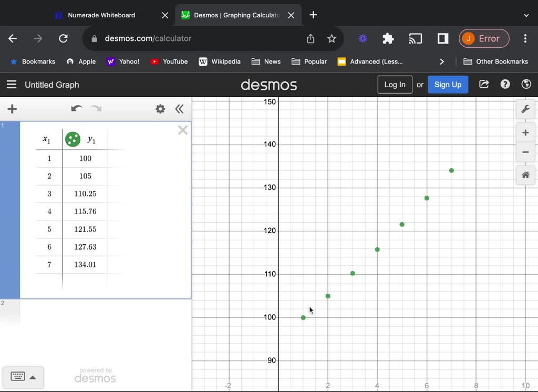The width and height of the screenshot is (538, 392).
Task: Select the cell with value 100
Action: click(85, 158)
